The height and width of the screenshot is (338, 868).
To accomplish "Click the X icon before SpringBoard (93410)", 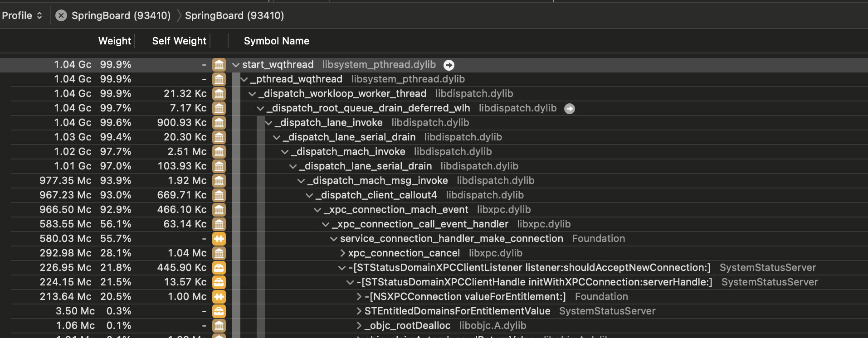I will click(x=61, y=16).
